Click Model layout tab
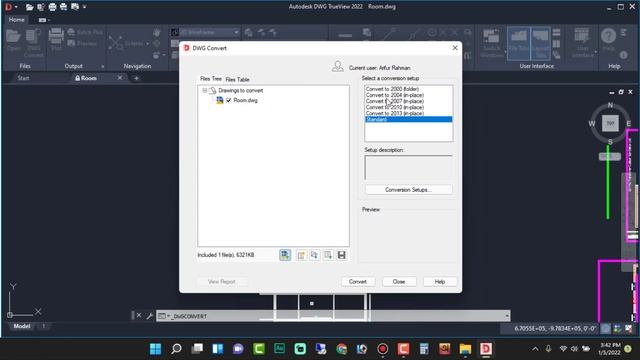This screenshot has height=360, width=640. (22, 326)
